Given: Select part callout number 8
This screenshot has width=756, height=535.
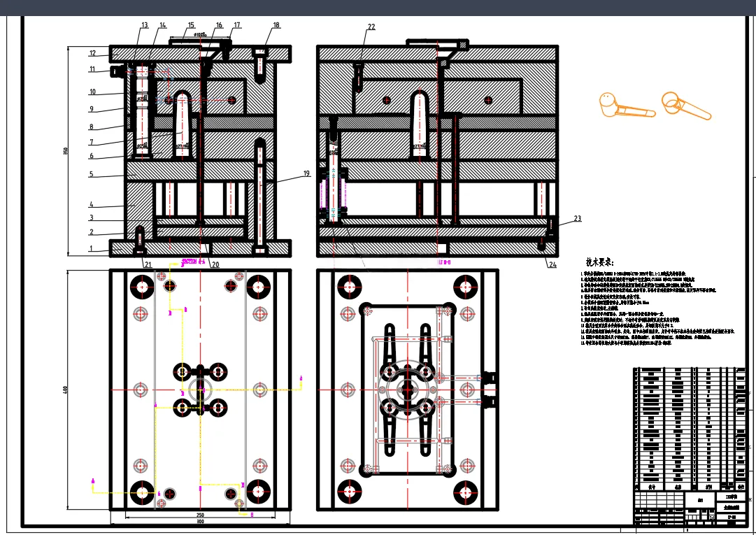Looking at the screenshot, I should tap(91, 127).
